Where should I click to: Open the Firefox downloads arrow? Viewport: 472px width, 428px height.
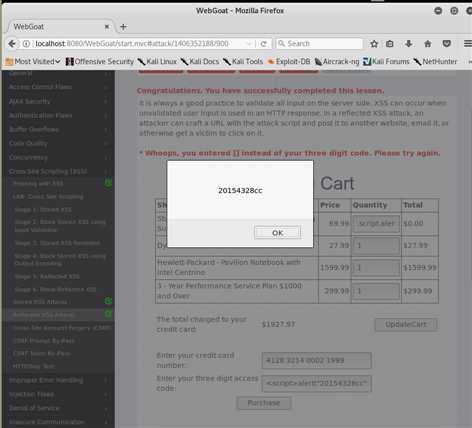pyautogui.click(x=409, y=44)
